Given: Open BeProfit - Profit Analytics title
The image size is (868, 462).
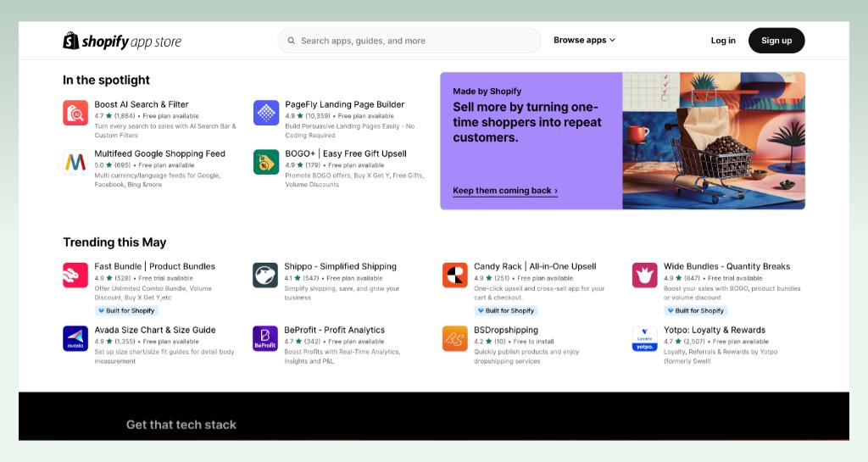Looking at the screenshot, I should [x=334, y=330].
